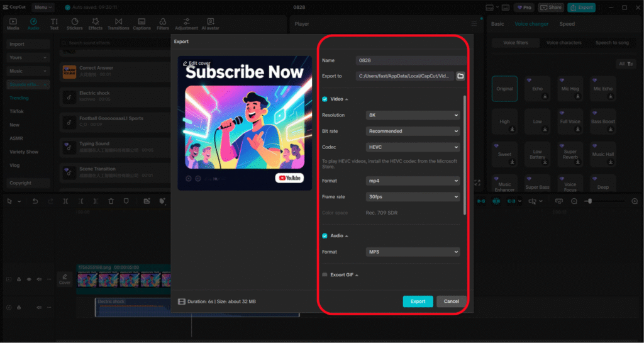Screen dimensions: 644x343
Task: Adjust the timeline zoom slider handle
Action: [x=590, y=201]
